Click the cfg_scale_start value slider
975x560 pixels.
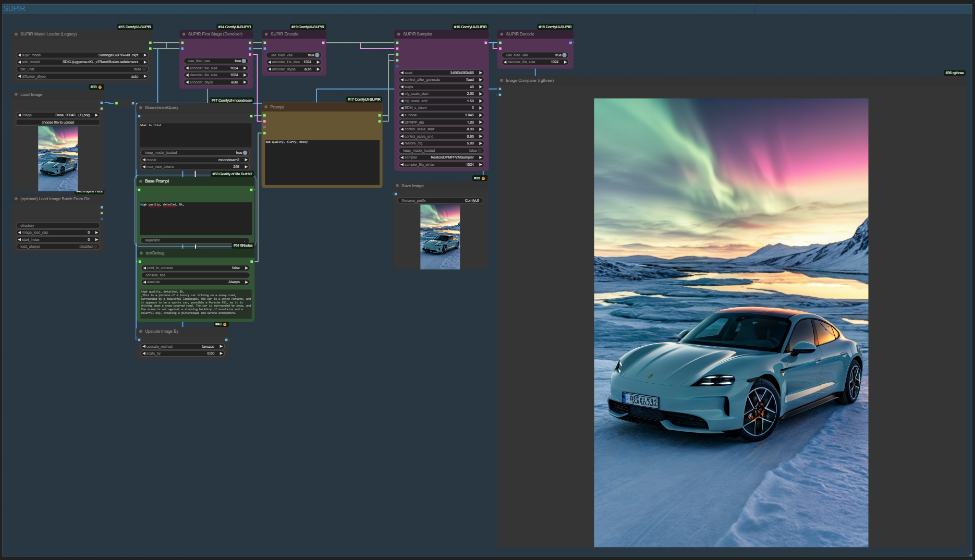pyautogui.click(x=441, y=94)
